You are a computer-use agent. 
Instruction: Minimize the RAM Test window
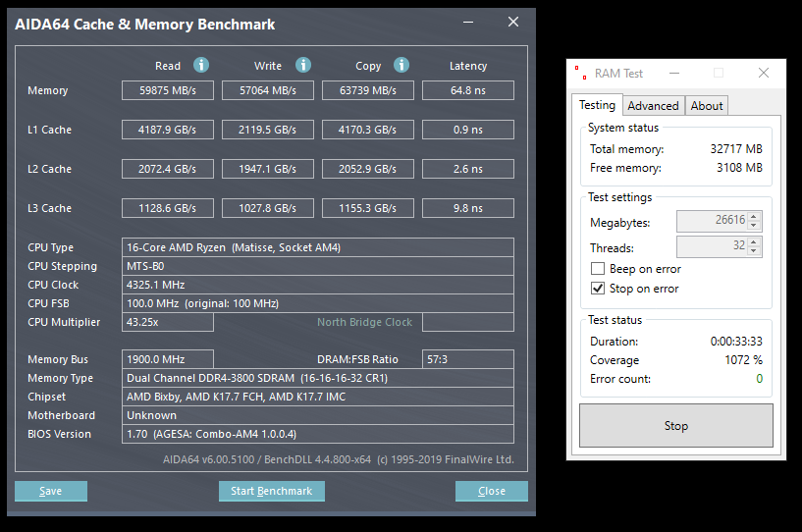point(674,74)
